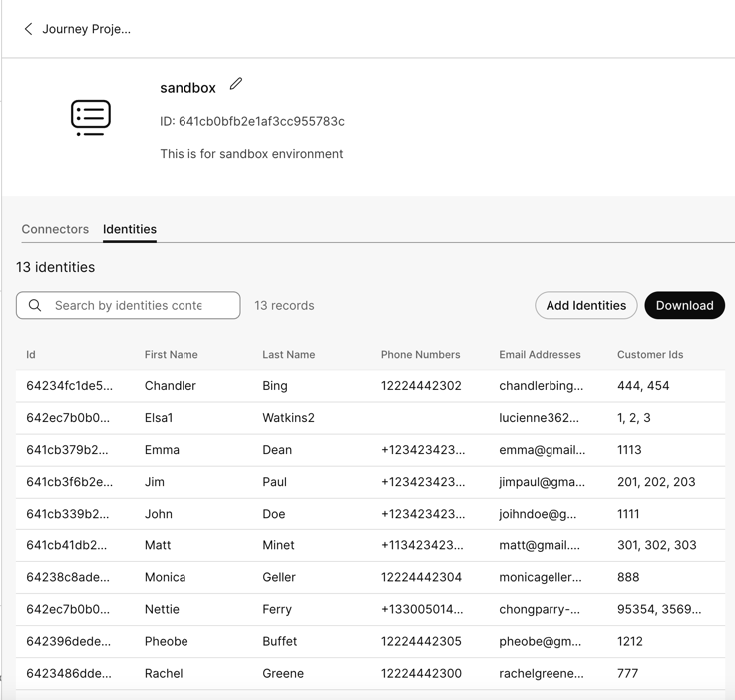This screenshot has height=700, width=735.
Task: Click the jimpaul@gma... email cell
Action: 543,482
